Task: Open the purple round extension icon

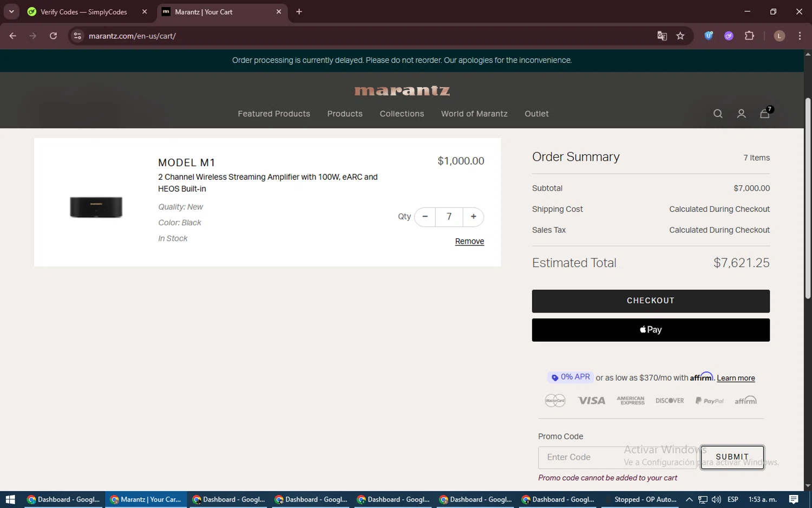Action: [729, 36]
